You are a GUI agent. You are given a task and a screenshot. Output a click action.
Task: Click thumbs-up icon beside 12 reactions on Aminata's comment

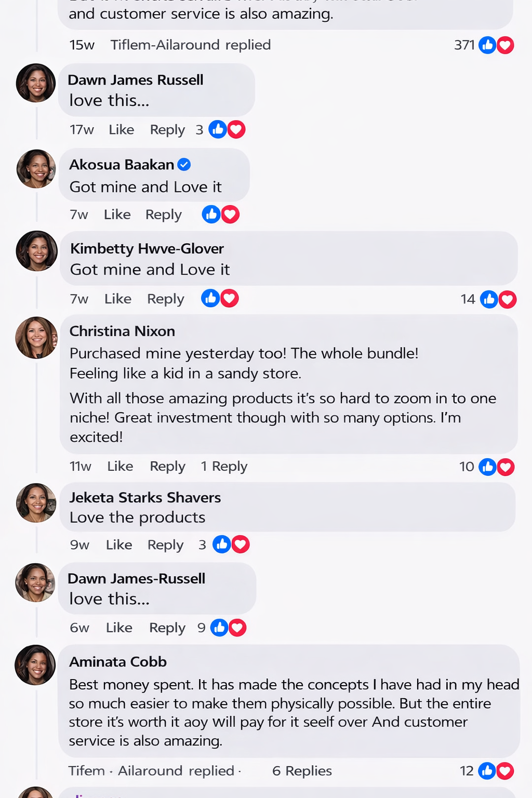coord(487,771)
